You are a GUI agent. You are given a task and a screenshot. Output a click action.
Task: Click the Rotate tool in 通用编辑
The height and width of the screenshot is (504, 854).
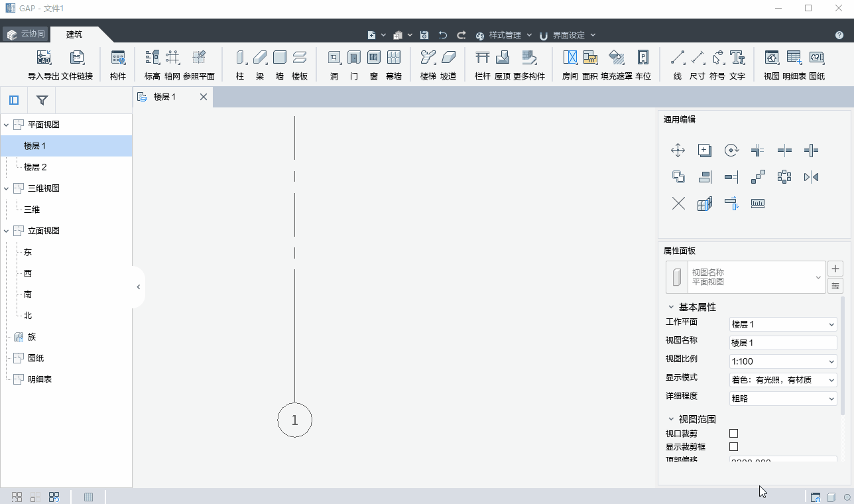pos(731,151)
